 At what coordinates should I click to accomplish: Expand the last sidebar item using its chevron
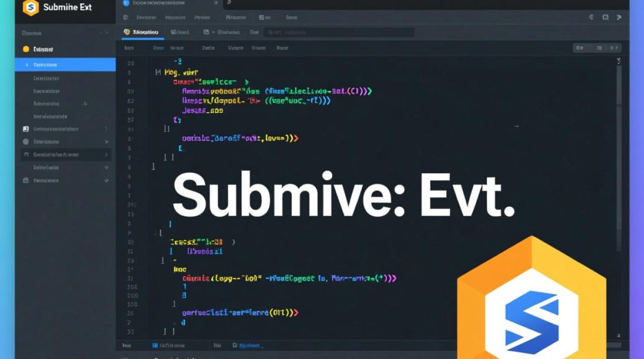[x=106, y=180]
